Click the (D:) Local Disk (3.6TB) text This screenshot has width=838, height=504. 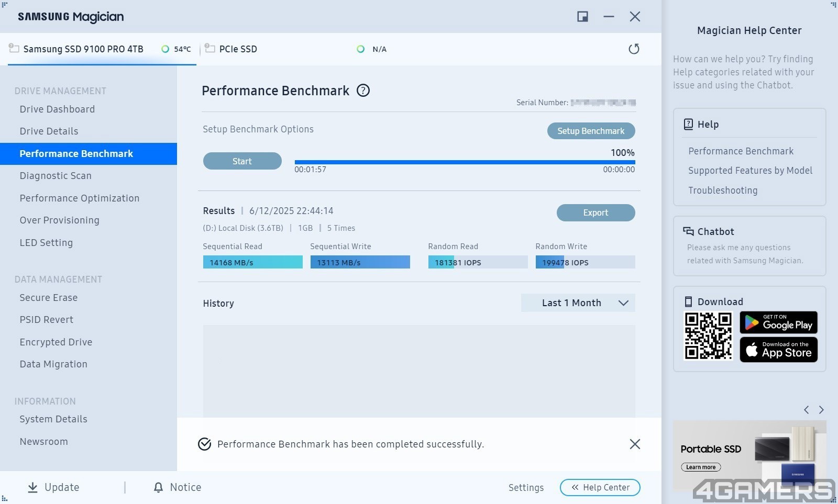click(243, 228)
